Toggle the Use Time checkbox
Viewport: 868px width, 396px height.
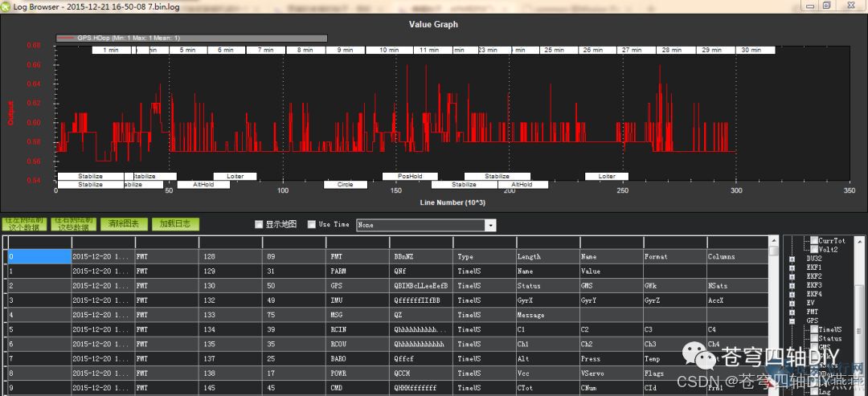pyautogui.click(x=312, y=224)
